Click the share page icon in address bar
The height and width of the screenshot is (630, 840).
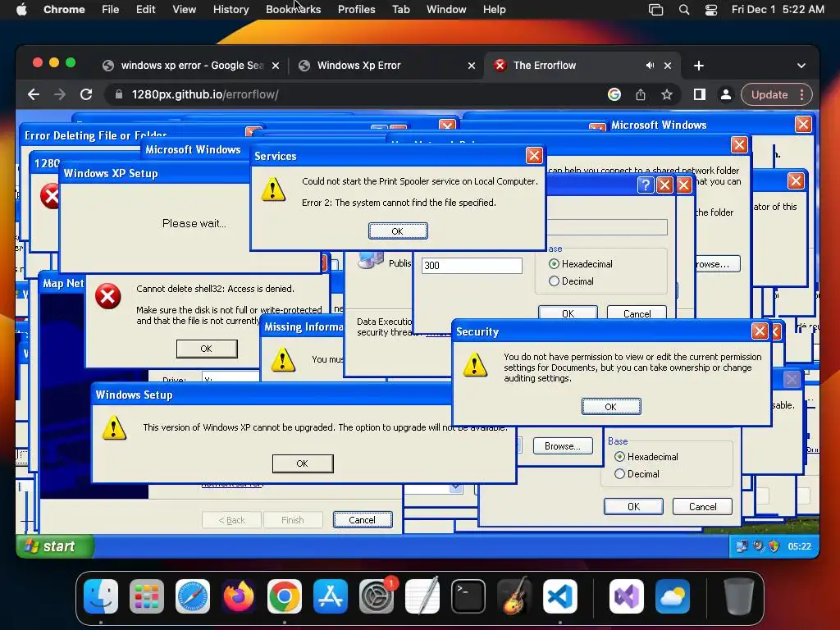click(x=640, y=94)
